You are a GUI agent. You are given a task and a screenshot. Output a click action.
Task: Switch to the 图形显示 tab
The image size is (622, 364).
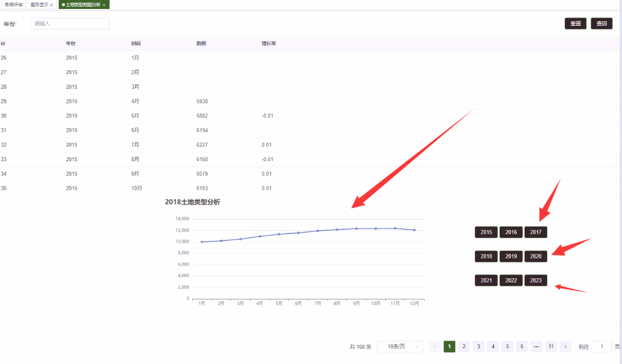39,4
